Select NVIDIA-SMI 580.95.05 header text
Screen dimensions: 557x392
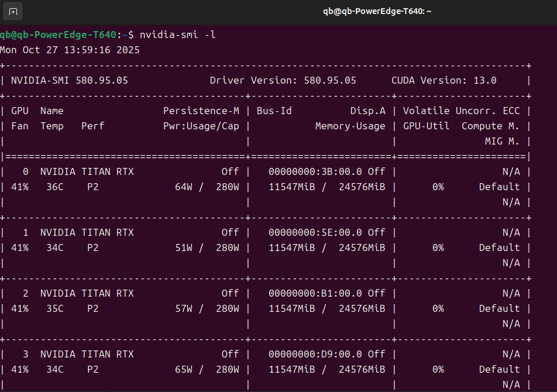click(70, 81)
